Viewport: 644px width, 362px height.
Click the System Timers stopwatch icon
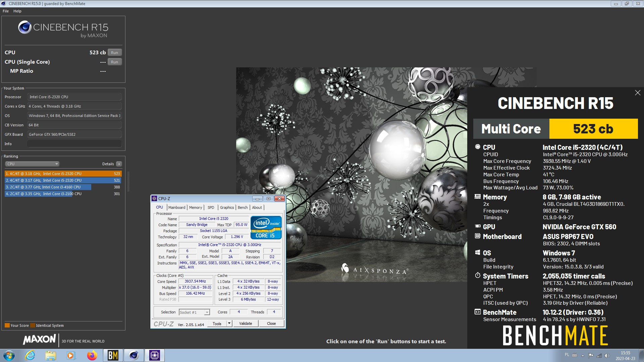(x=478, y=276)
